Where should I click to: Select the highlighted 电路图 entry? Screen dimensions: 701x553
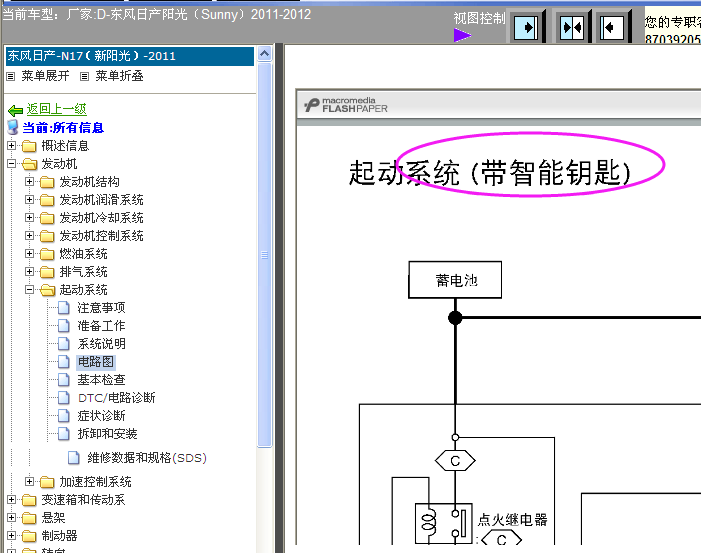pos(96,362)
